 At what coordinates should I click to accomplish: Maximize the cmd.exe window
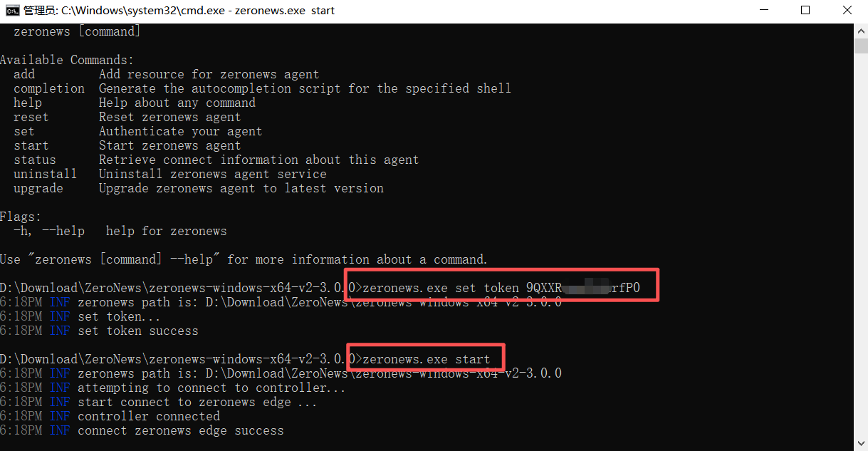[805, 11]
